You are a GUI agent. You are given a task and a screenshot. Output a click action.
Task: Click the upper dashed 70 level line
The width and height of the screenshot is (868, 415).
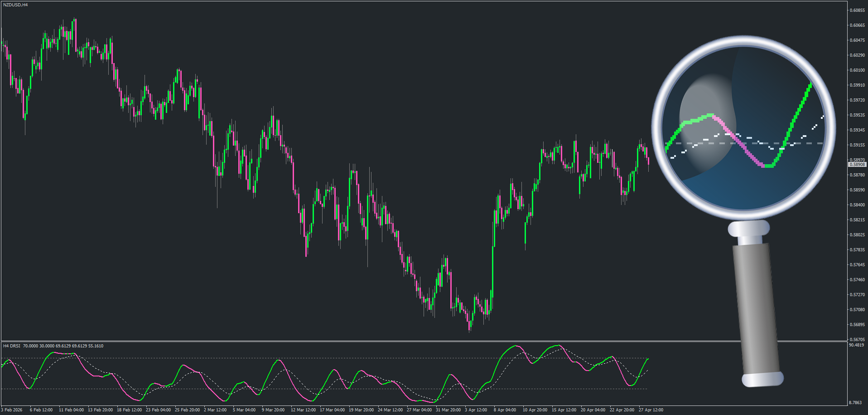click(x=324, y=358)
